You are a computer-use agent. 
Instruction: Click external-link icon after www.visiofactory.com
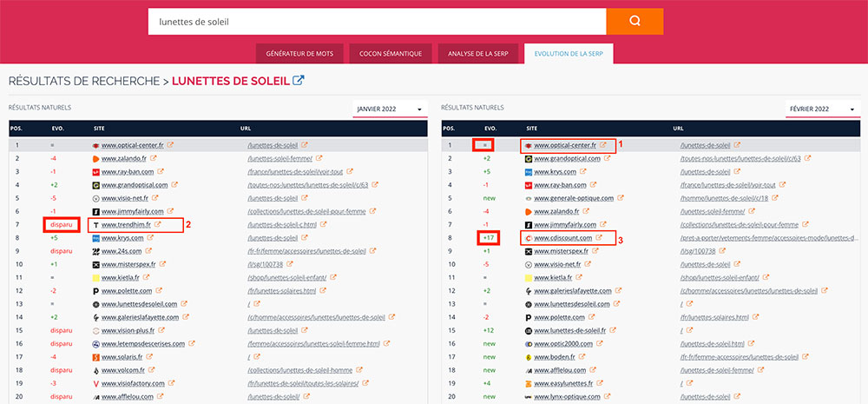[x=172, y=383]
